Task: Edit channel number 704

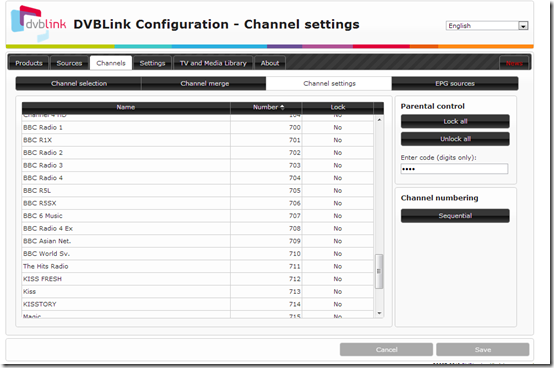Action: [295, 178]
